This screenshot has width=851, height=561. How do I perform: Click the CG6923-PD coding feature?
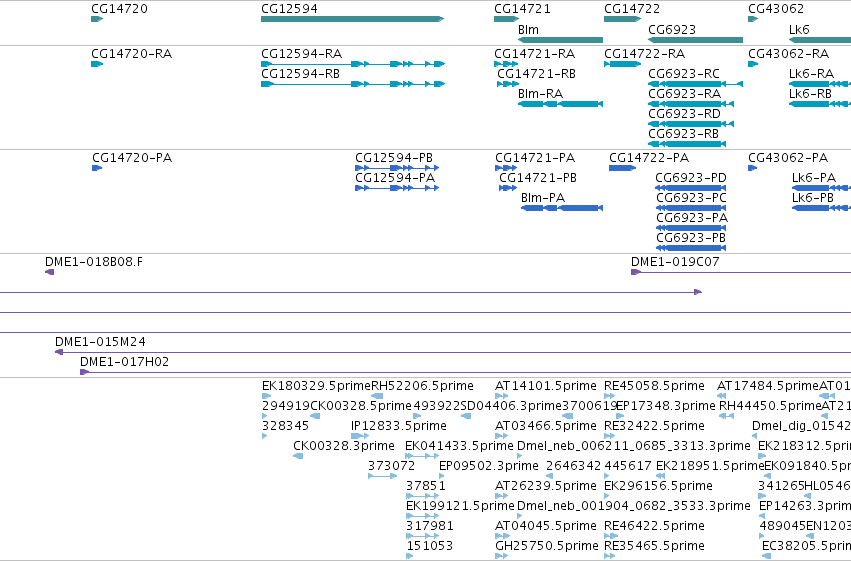(x=690, y=188)
